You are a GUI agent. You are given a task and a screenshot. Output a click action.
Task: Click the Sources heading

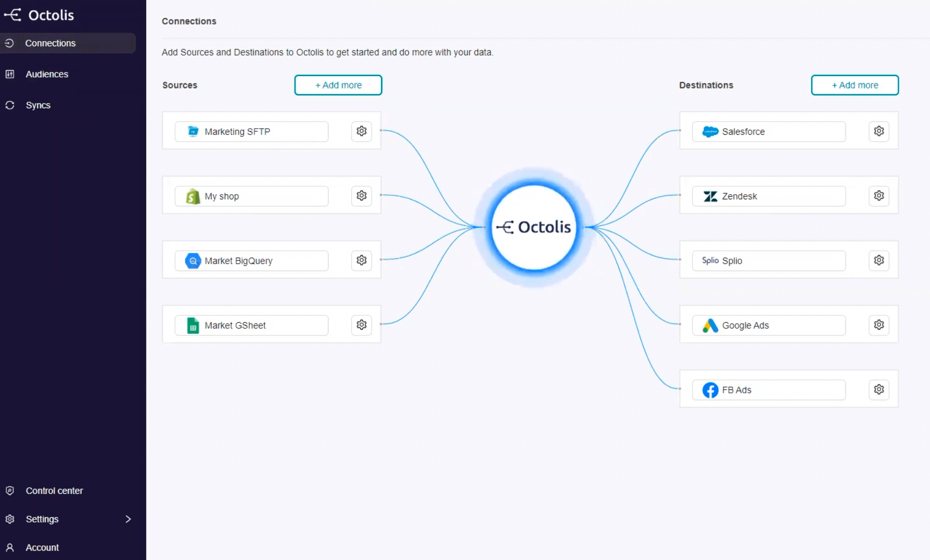[180, 85]
